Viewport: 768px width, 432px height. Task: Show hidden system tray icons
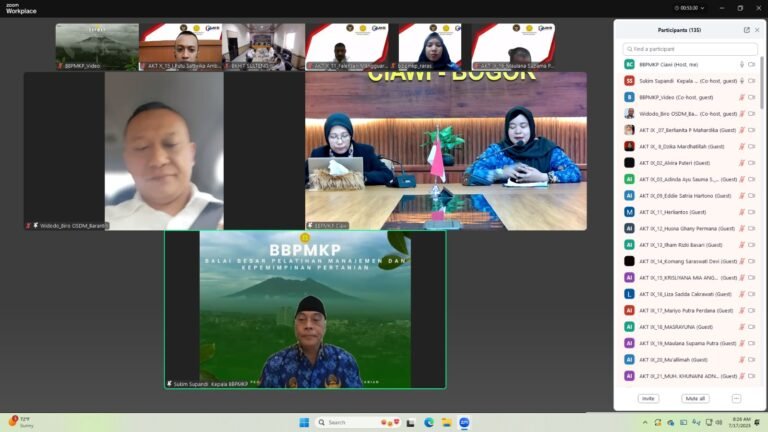[645, 422]
